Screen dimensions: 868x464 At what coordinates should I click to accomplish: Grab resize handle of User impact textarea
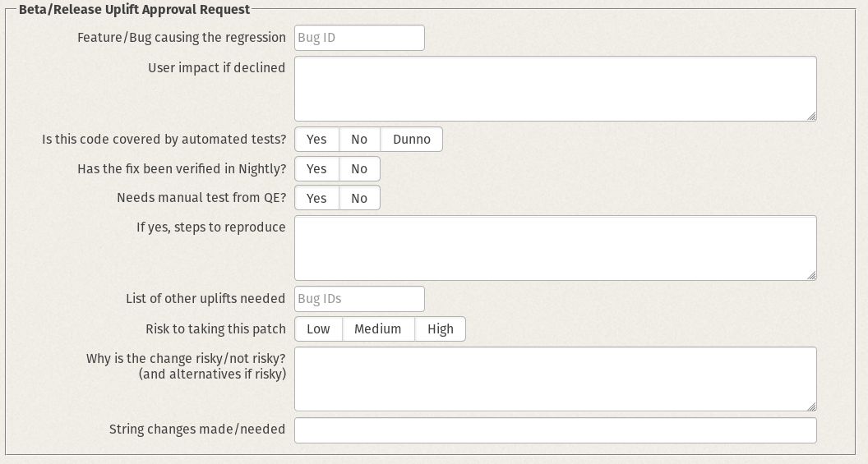(811, 117)
